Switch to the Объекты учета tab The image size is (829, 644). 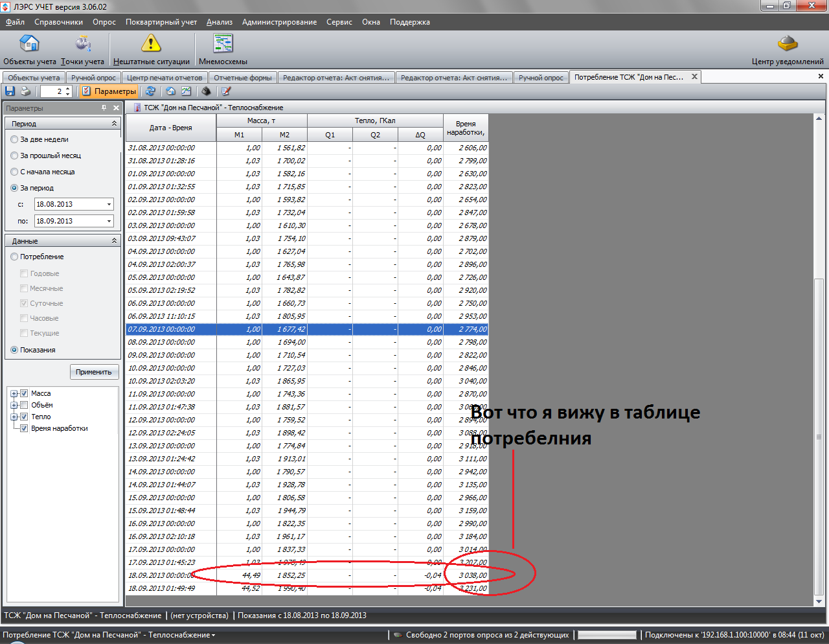click(34, 78)
